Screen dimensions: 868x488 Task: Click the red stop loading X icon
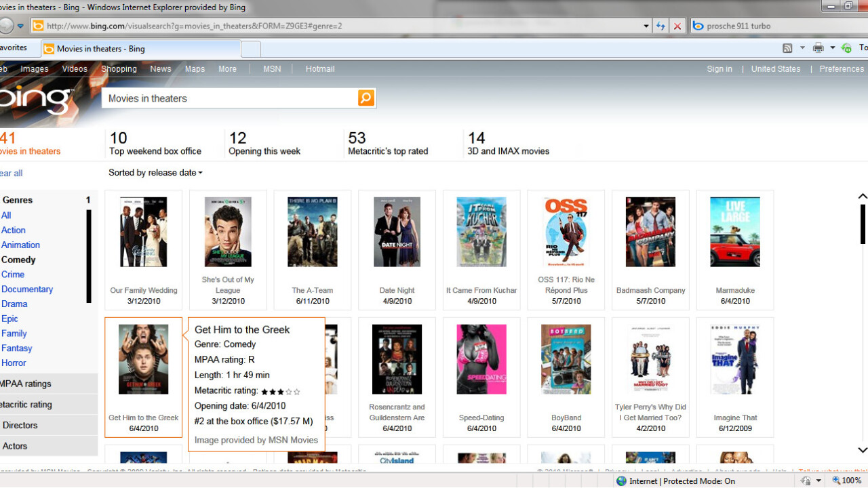click(x=677, y=26)
